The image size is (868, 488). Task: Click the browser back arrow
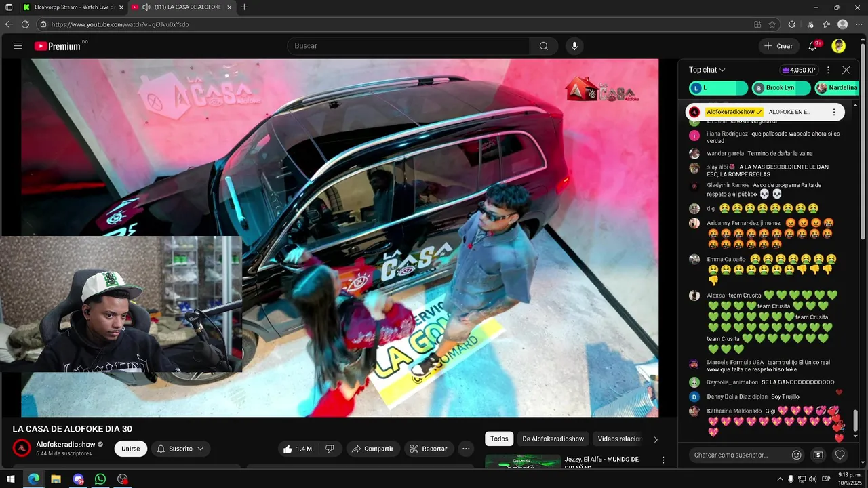pos(9,24)
